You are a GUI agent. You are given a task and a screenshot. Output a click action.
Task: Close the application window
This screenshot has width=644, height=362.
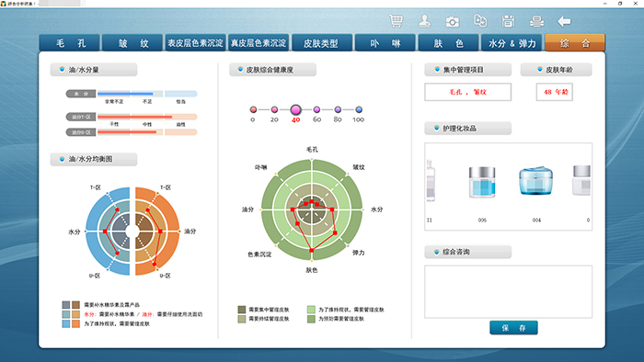pyautogui.click(x=636, y=4)
